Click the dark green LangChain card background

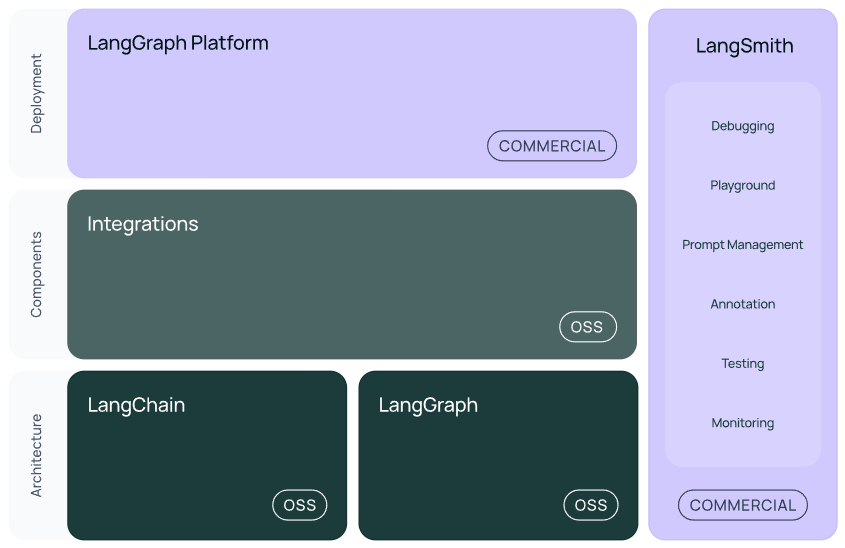(x=207, y=455)
